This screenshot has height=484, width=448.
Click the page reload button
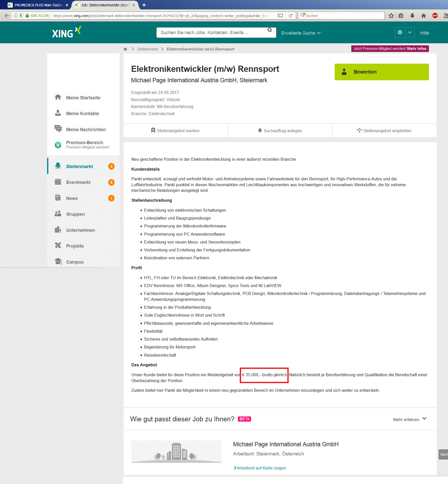(x=290, y=16)
